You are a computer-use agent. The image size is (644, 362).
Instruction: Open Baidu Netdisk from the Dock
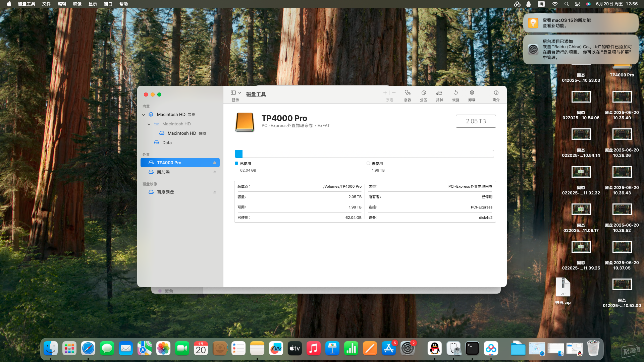pyautogui.click(x=491, y=349)
